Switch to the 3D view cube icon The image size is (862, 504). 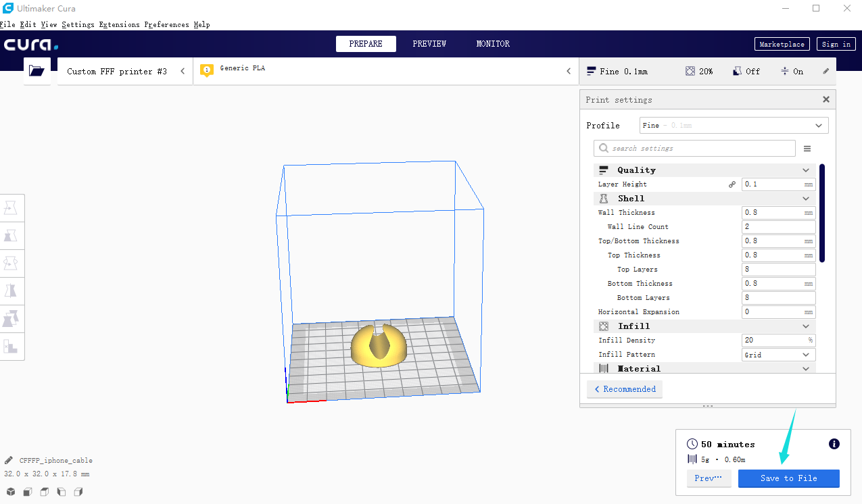[x=11, y=492]
